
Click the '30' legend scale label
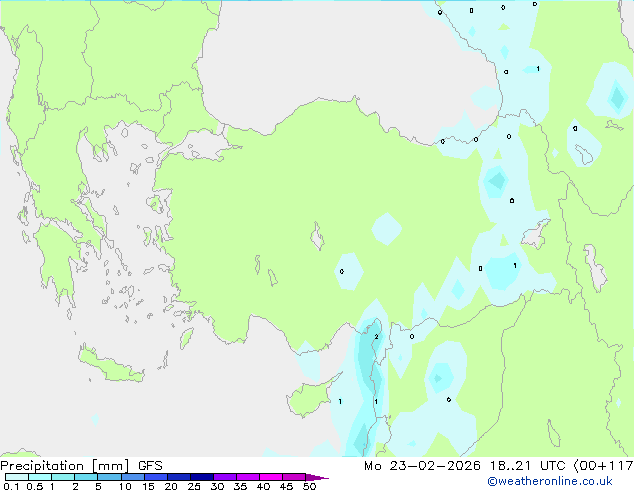[x=218, y=486]
